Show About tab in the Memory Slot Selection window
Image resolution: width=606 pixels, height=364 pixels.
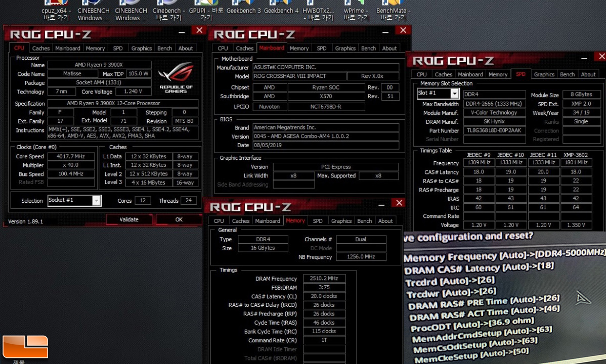click(588, 75)
